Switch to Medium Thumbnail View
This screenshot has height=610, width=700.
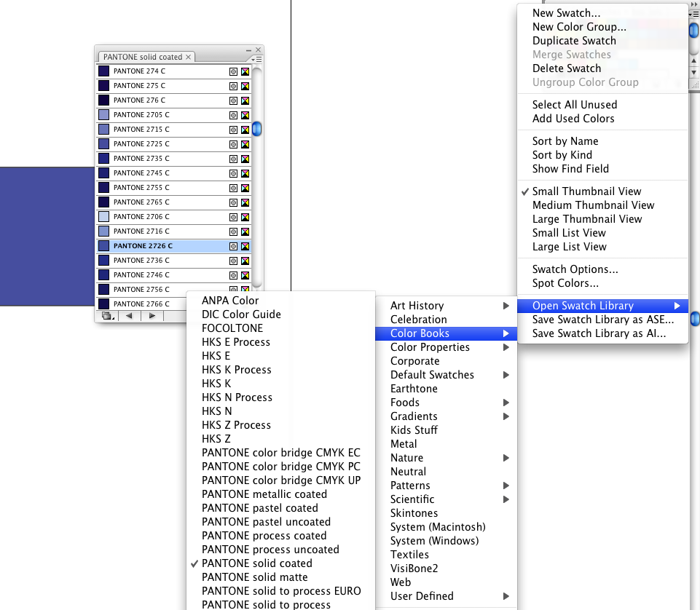[594, 205]
